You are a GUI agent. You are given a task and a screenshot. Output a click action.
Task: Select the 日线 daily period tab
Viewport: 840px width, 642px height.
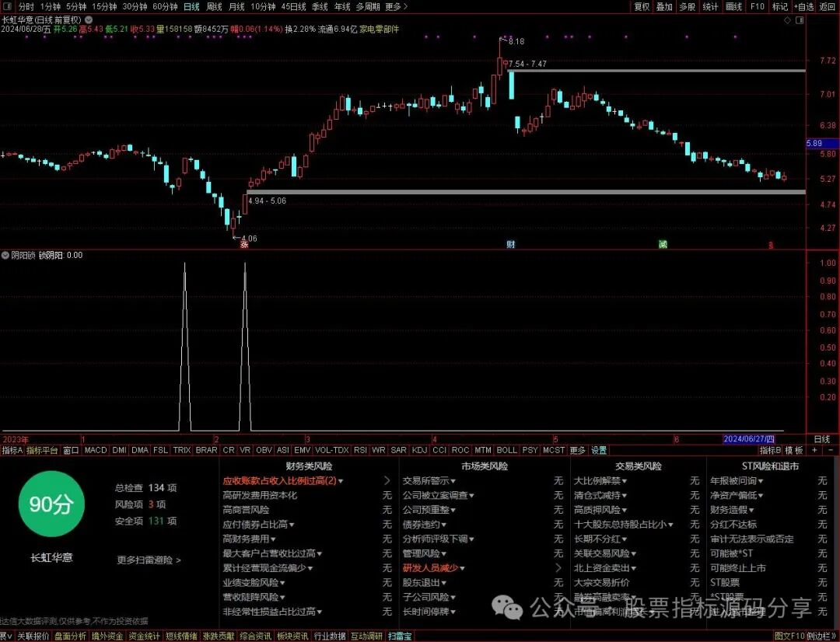(x=191, y=6)
